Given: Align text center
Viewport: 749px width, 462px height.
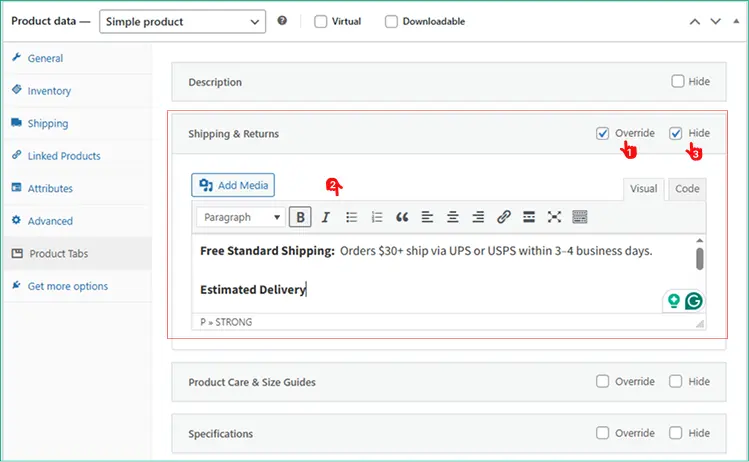Looking at the screenshot, I should pos(453,217).
